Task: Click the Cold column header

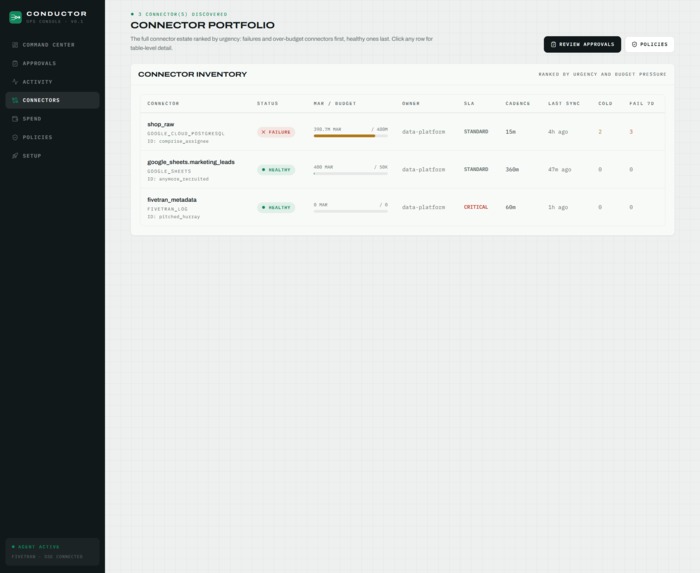Action: 605,104
